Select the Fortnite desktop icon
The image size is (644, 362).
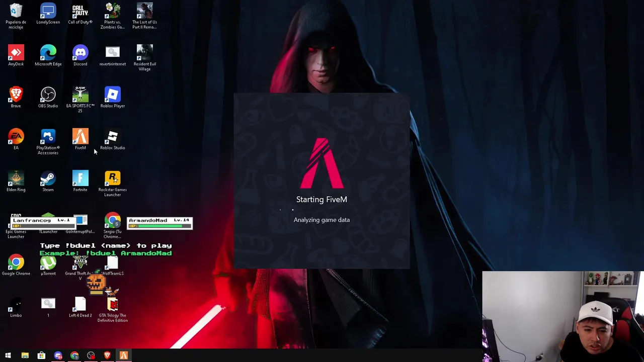(x=80, y=181)
